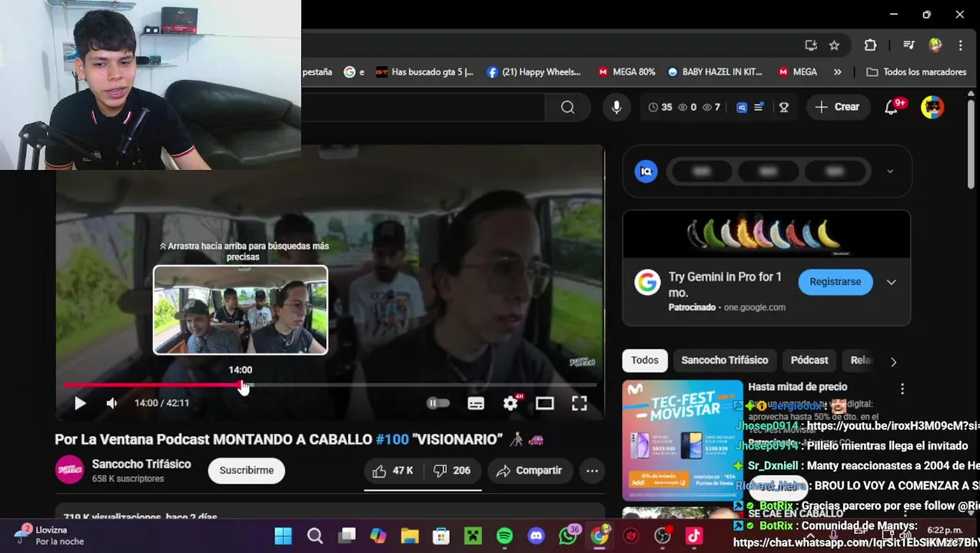The width and height of the screenshot is (980, 553).
Task: Click the Crear create button
Action: (x=837, y=108)
